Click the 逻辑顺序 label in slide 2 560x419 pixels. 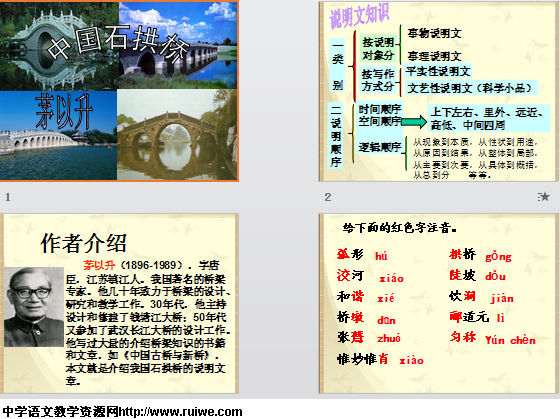(380, 147)
